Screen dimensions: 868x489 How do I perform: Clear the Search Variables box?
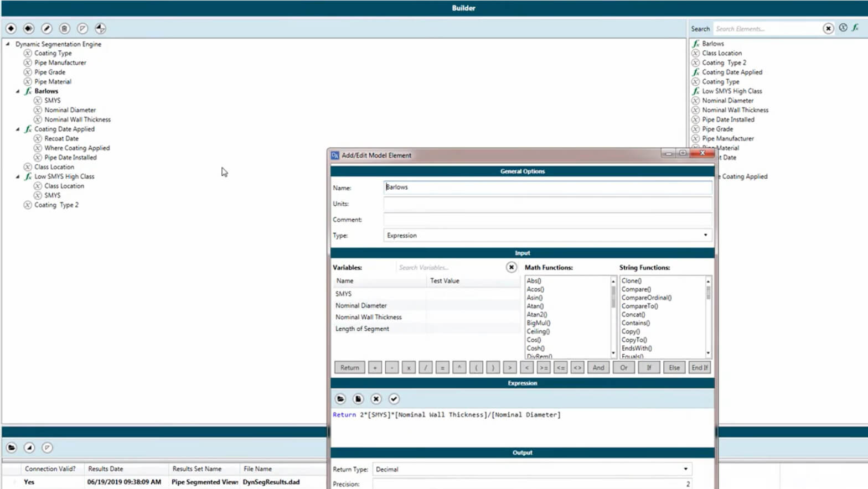pyautogui.click(x=511, y=268)
